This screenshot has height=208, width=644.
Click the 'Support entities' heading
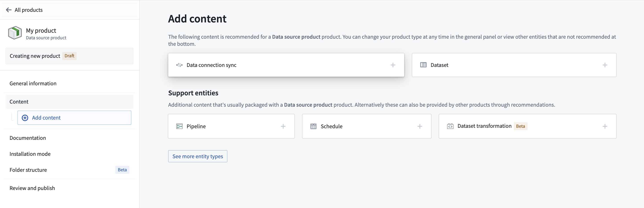click(x=193, y=93)
